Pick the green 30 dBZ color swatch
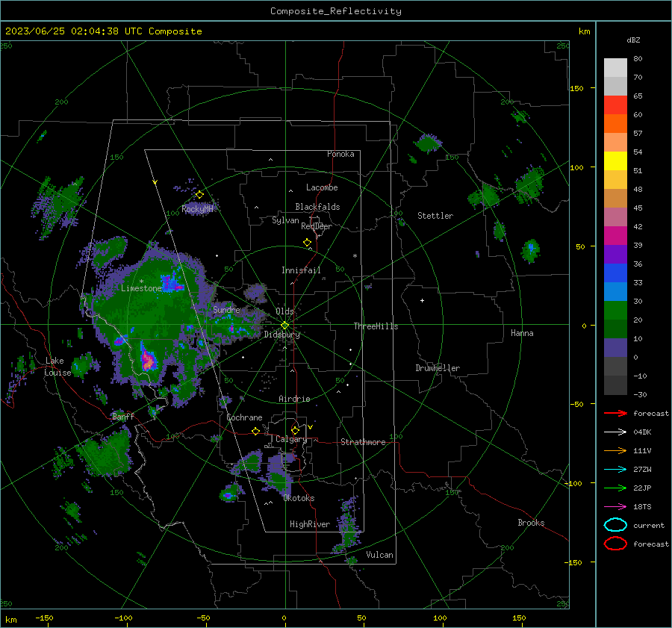This screenshot has width=672, height=628. [615, 310]
